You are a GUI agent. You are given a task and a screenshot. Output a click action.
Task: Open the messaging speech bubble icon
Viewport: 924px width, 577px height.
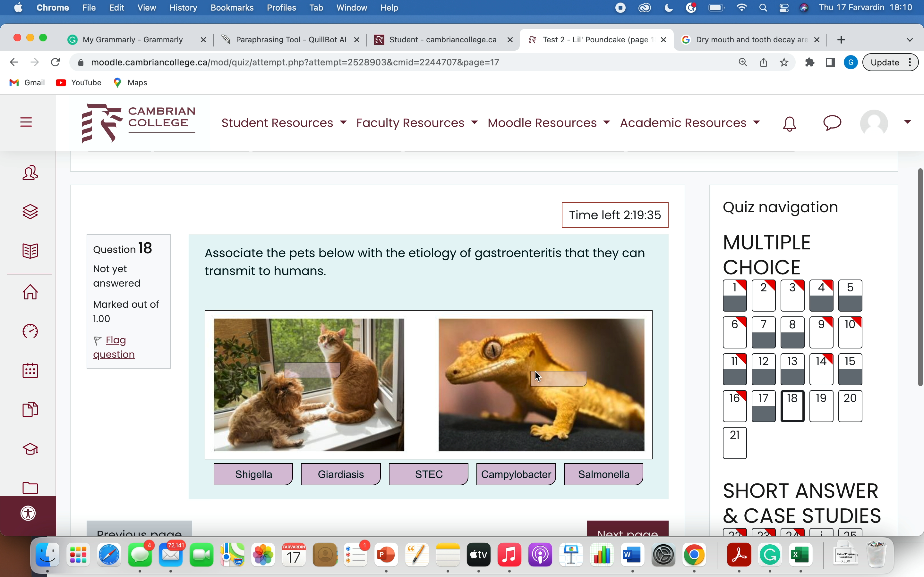pyautogui.click(x=832, y=123)
